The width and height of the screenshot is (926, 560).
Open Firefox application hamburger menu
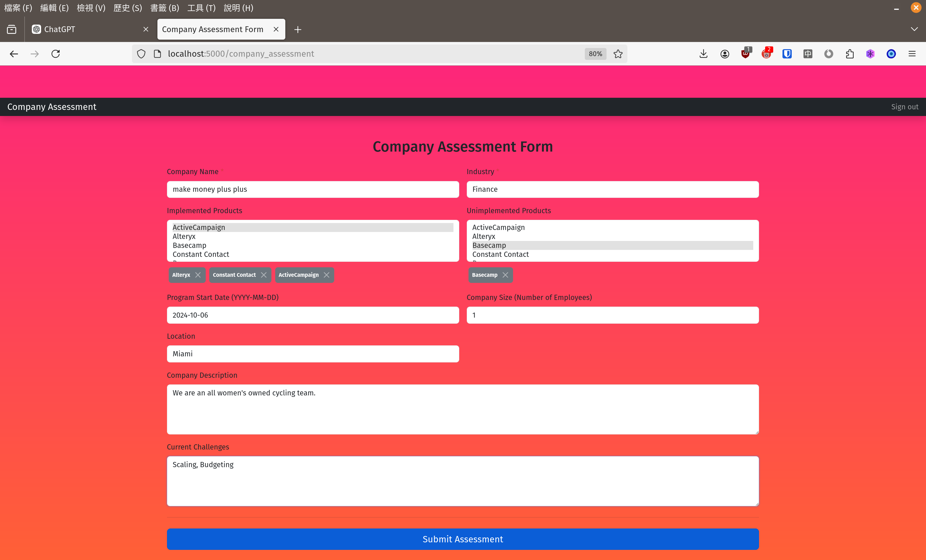point(912,54)
